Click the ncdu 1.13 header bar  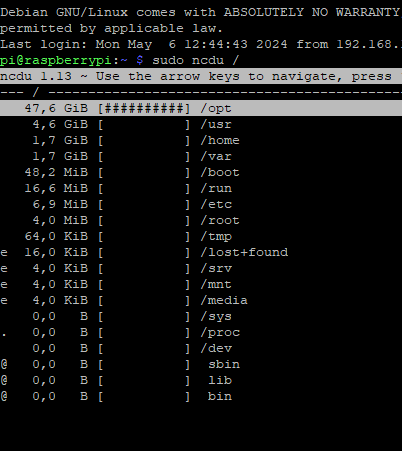coord(201,76)
